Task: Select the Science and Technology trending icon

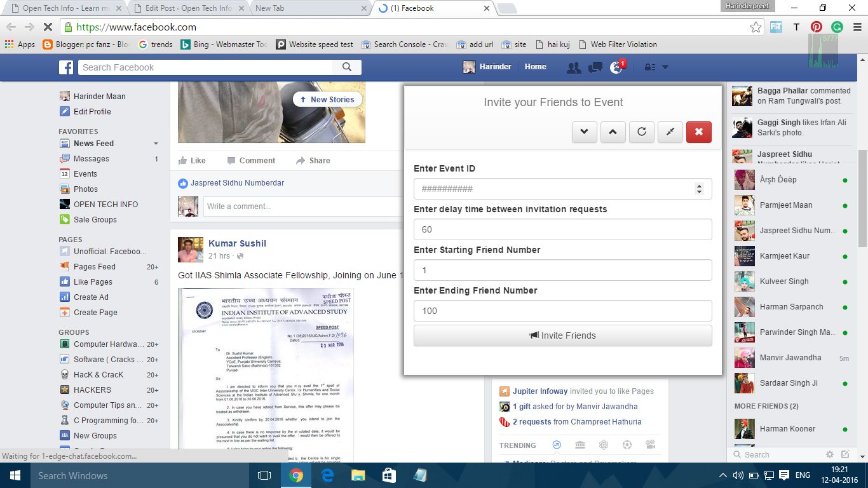Action: [604, 445]
